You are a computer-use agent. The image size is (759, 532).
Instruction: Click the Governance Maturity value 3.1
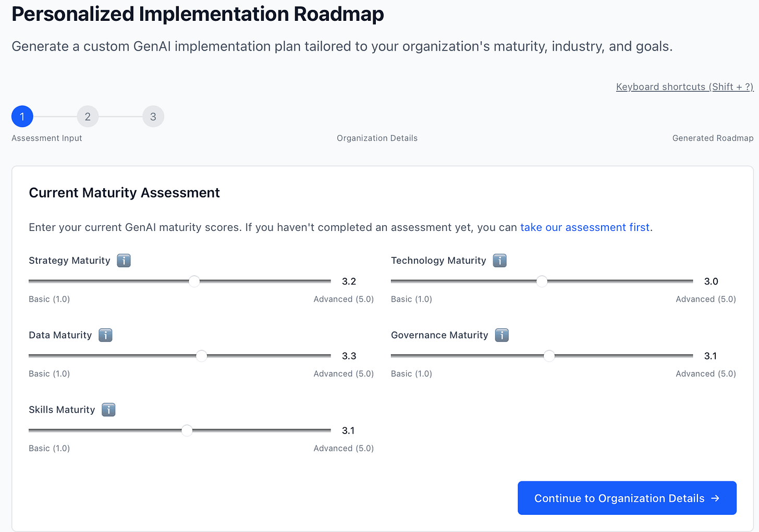pyautogui.click(x=711, y=356)
